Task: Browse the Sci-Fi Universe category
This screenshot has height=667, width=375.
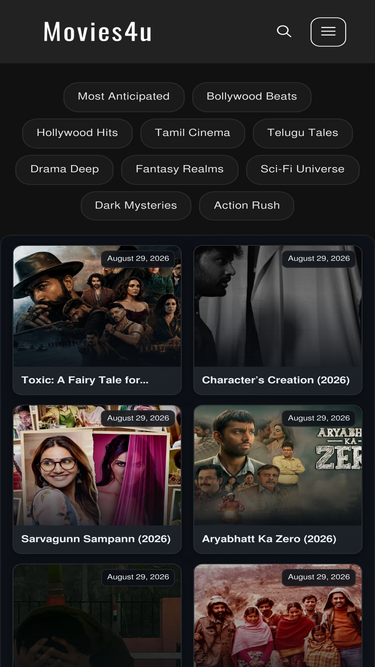Action: pos(303,169)
